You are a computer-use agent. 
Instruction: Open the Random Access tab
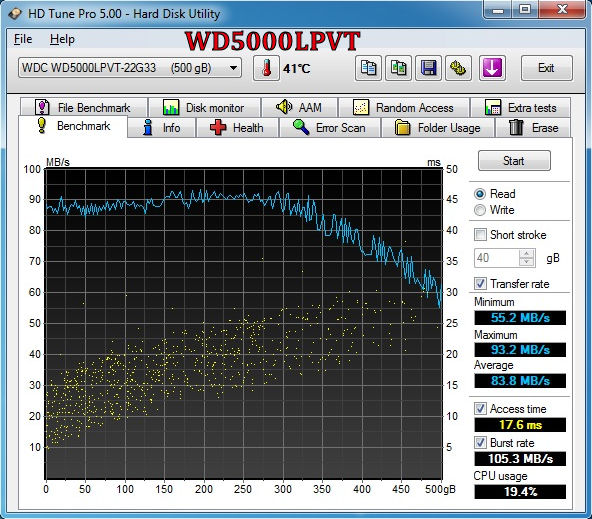point(404,108)
